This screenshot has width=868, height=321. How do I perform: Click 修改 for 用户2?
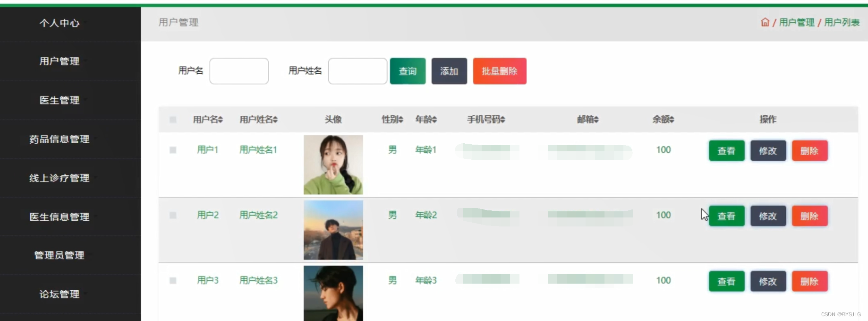click(768, 216)
